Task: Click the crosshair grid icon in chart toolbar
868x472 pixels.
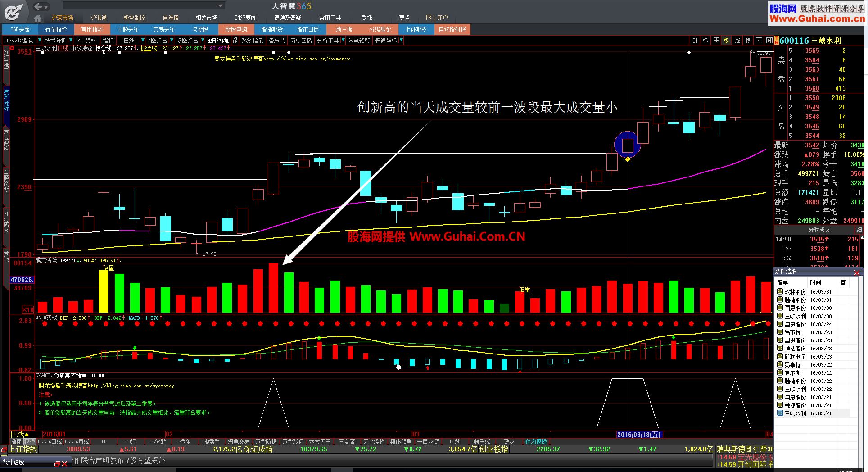Action: (716, 41)
